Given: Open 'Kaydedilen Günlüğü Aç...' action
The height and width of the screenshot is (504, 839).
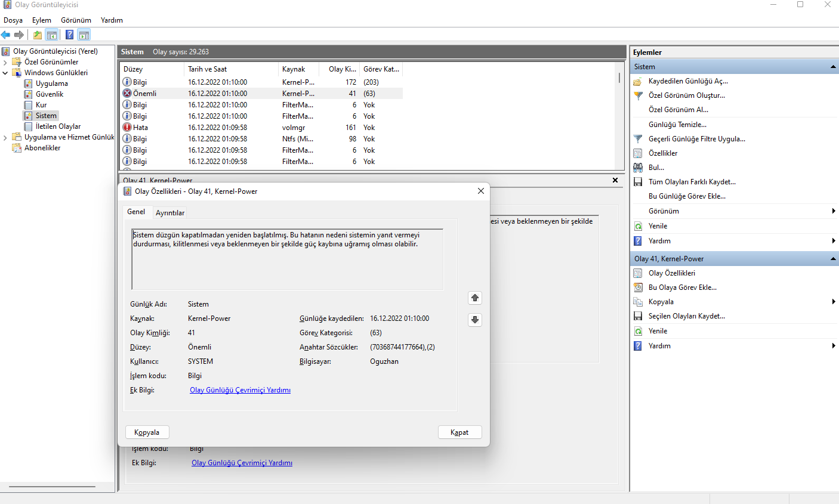Looking at the screenshot, I should point(688,81).
